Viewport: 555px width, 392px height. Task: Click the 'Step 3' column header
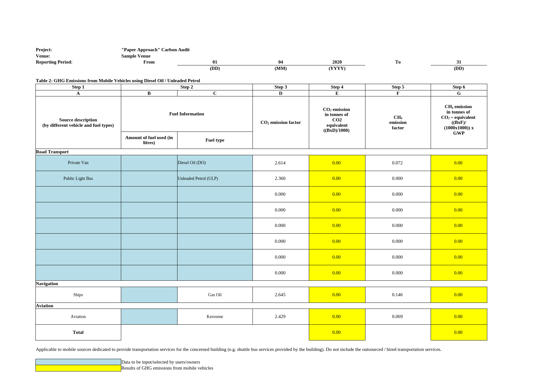pos(281,87)
